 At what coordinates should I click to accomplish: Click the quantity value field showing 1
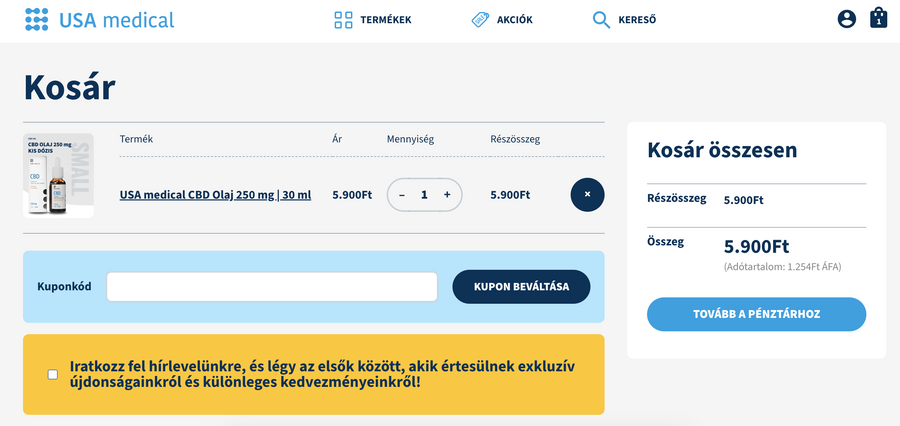[x=424, y=195]
